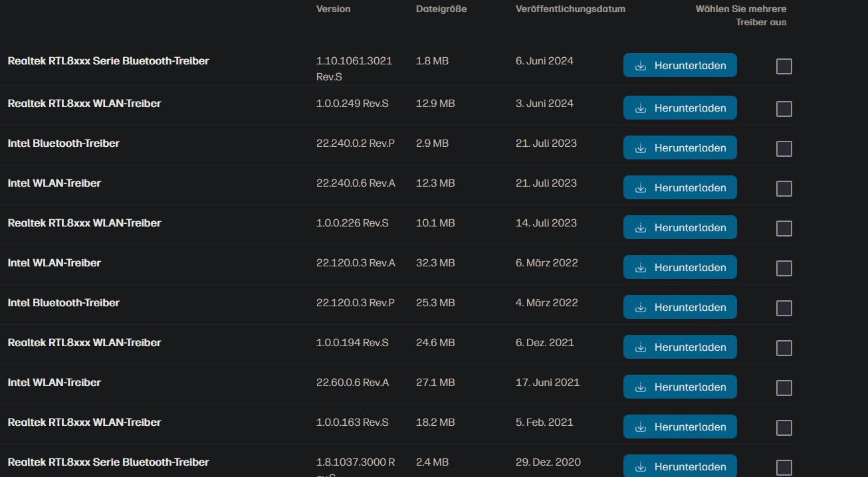Click version text "1.0.0.194 Rev.S"
868x477 pixels.
click(352, 343)
